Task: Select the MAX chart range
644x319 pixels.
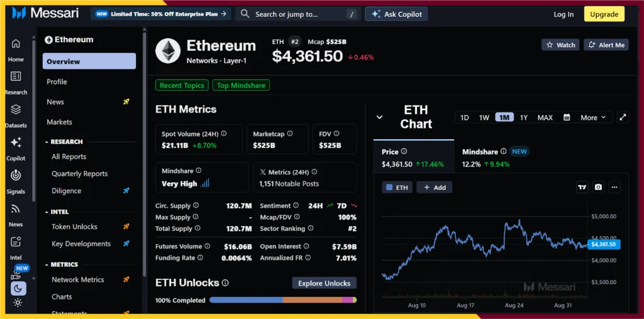Action: [545, 118]
